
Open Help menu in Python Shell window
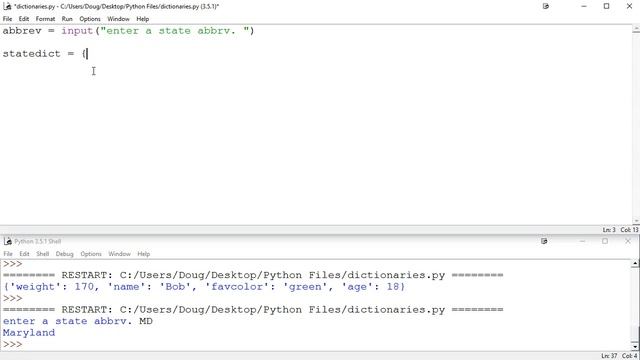pyautogui.click(x=143, y=253)
